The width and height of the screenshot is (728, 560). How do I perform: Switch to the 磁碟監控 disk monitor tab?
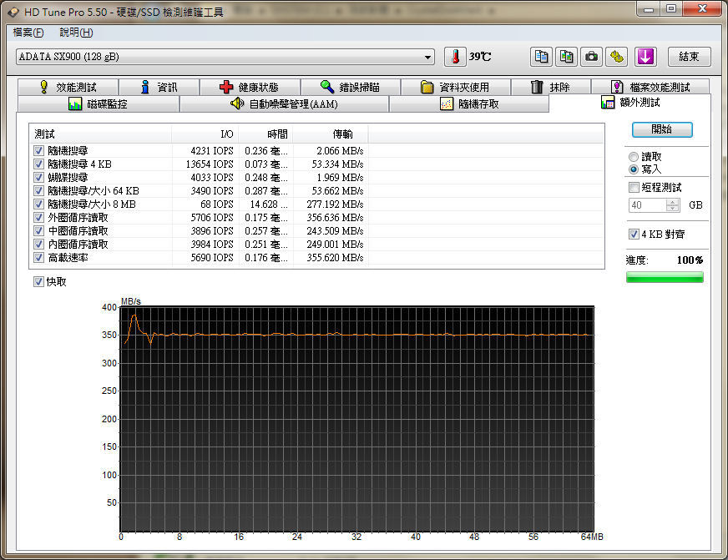98,104
